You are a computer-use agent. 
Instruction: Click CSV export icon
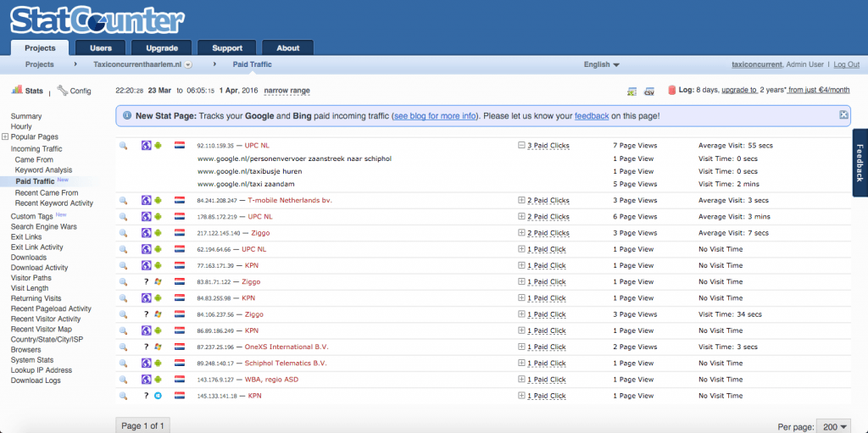pos(649,91)
